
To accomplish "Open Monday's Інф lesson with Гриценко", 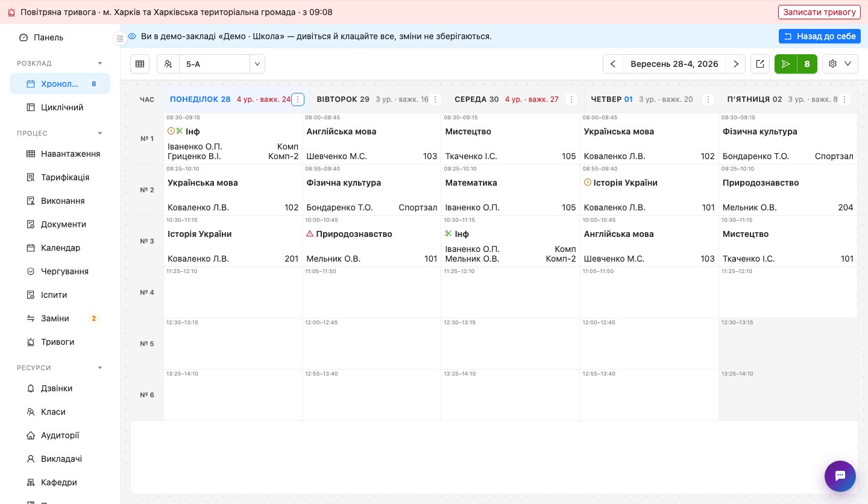I will [x=233, y=139].
